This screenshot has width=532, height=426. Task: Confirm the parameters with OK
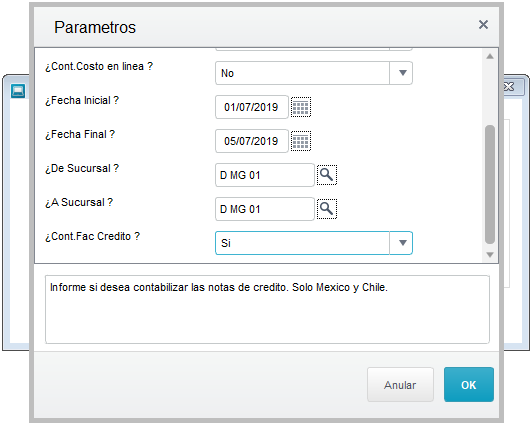coord(469,385)
